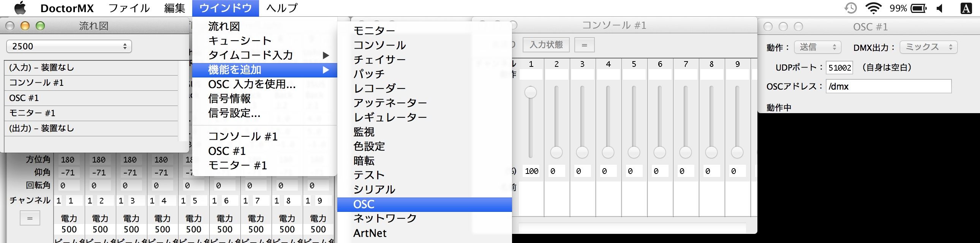Click first 電力 value 500

click(x=69, y=229)
